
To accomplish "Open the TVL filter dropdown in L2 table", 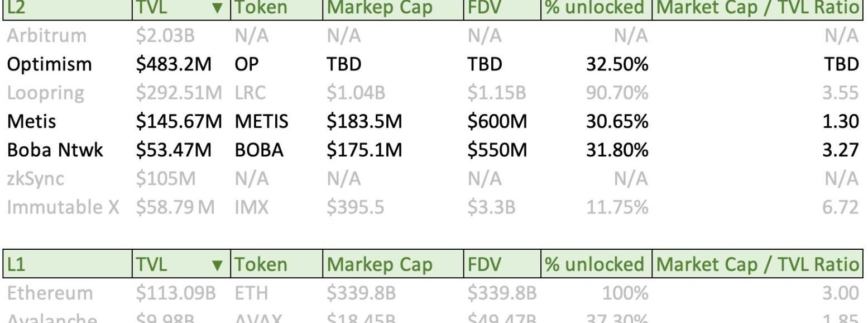I will [x=218, y=7].
